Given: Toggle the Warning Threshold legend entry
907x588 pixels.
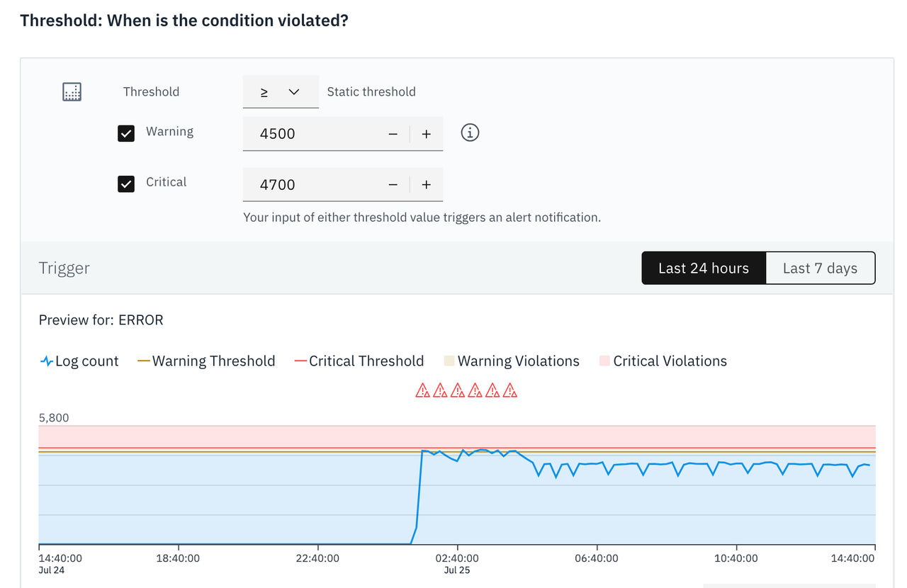Looking at the screenshot, I should (206, 361).
